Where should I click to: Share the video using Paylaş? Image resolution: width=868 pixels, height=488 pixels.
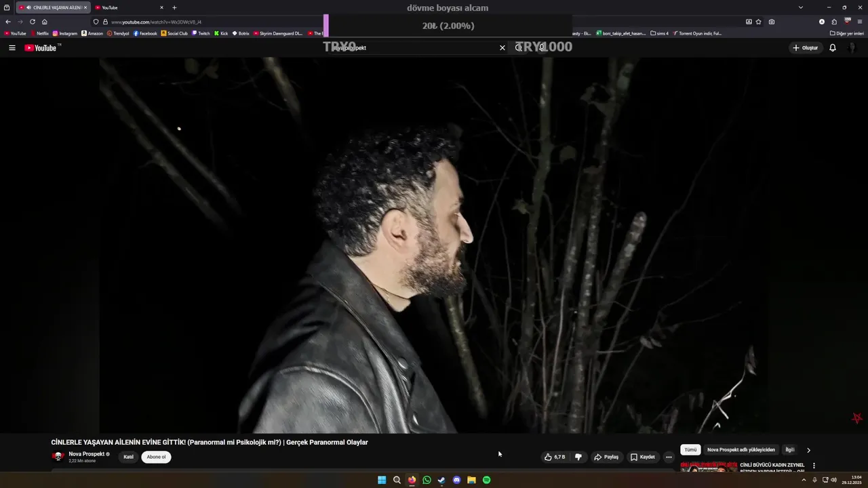606,457
